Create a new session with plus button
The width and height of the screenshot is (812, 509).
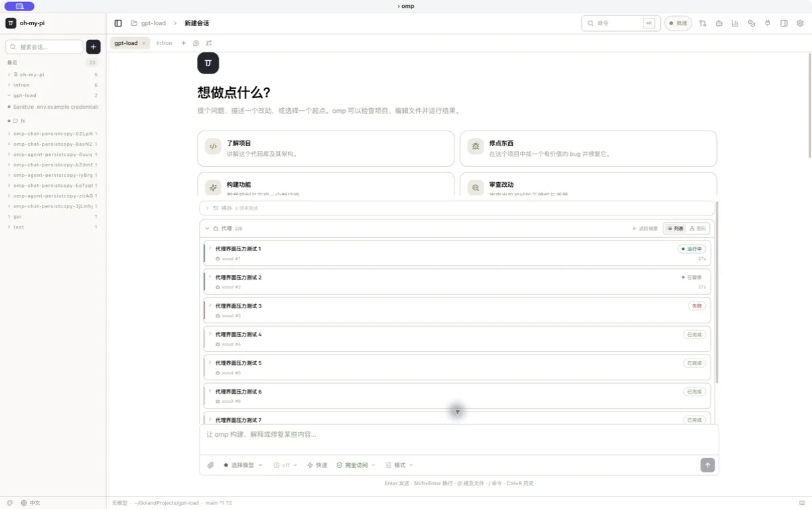94,47
